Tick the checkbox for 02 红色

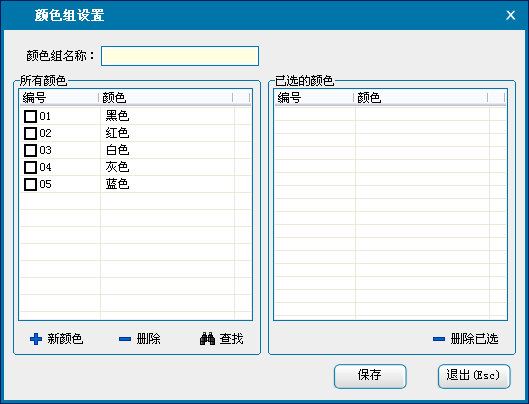30,133
